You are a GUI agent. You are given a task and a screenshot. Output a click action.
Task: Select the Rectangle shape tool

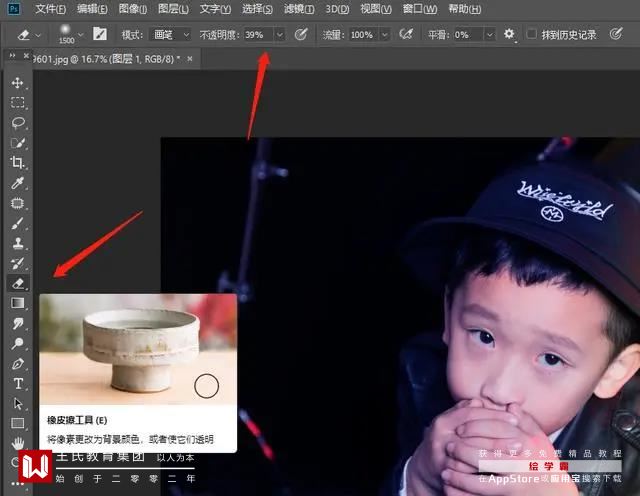17,423
